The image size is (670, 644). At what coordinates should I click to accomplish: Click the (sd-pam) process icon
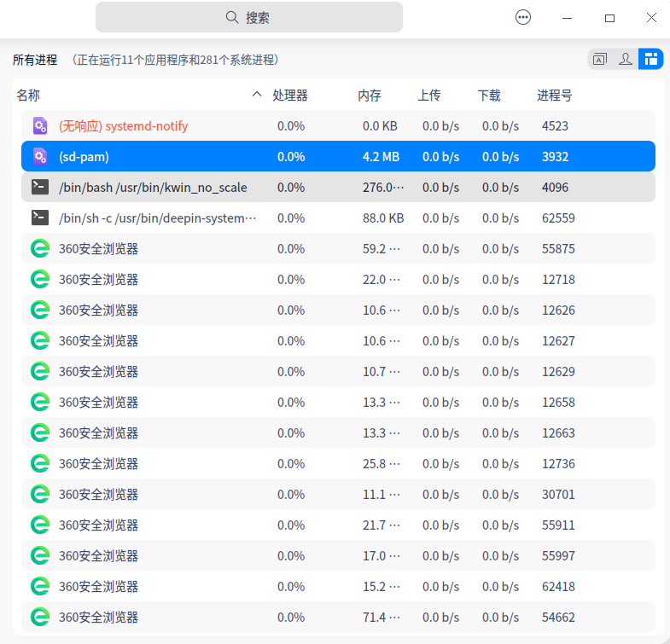pyautogui.click(x=40, y=157)
